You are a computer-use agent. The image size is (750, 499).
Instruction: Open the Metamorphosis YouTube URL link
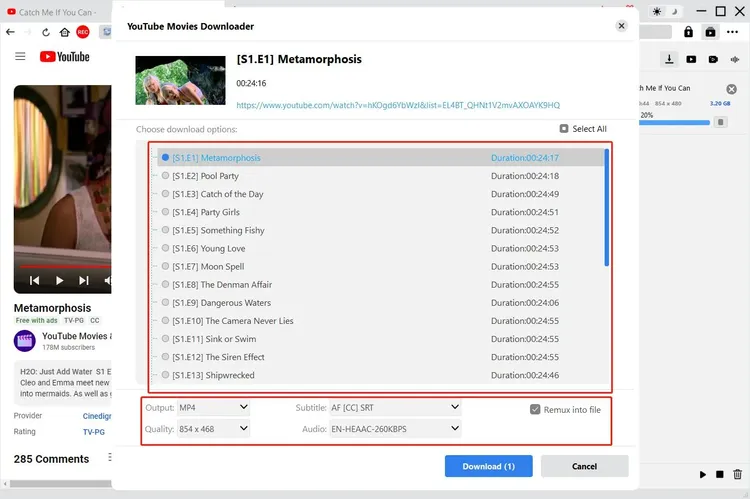[x=398, y=105]
